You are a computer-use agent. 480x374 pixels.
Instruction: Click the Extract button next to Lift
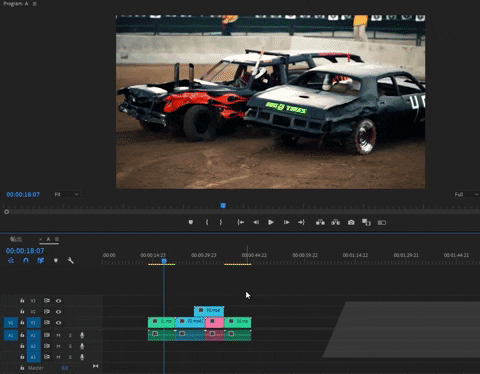point(335,222)
